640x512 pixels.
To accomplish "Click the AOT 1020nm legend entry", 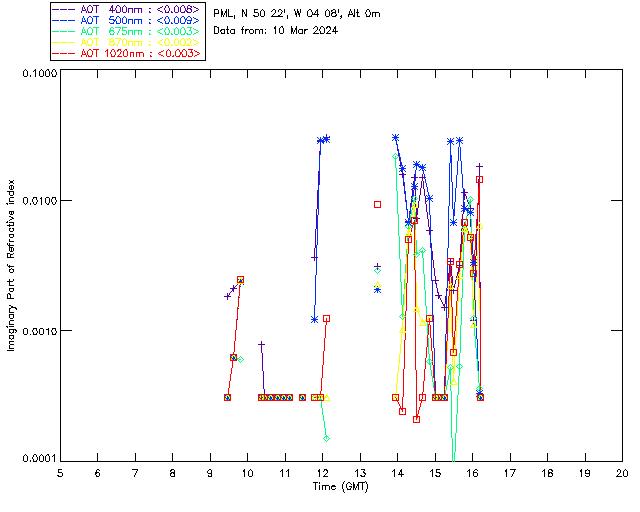I will [126, 53].
